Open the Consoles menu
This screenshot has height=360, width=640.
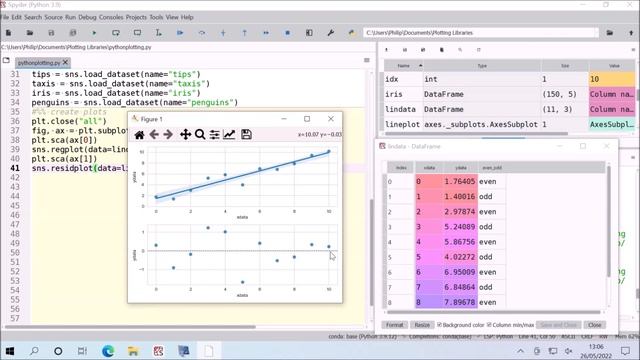tap(111, 17)
